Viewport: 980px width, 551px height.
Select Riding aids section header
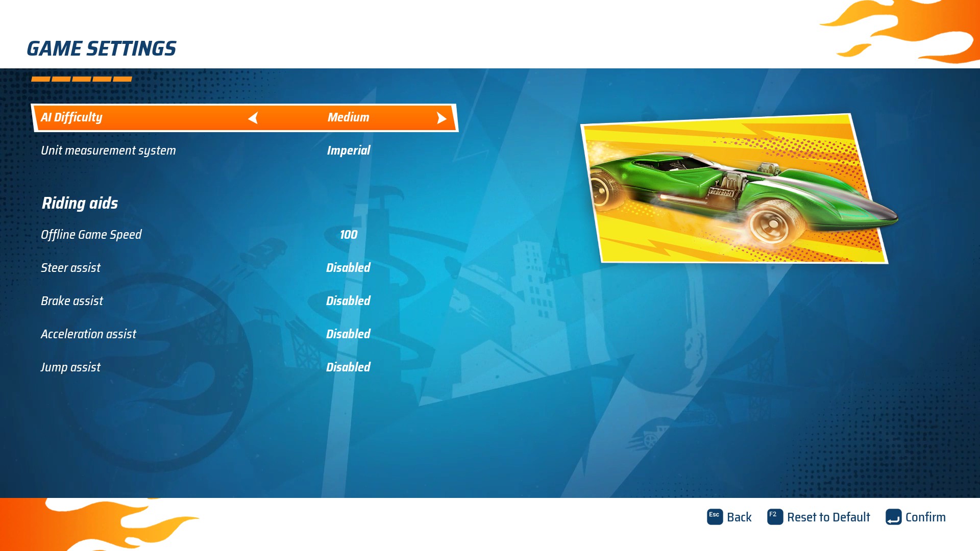click(x=80, y=203)
